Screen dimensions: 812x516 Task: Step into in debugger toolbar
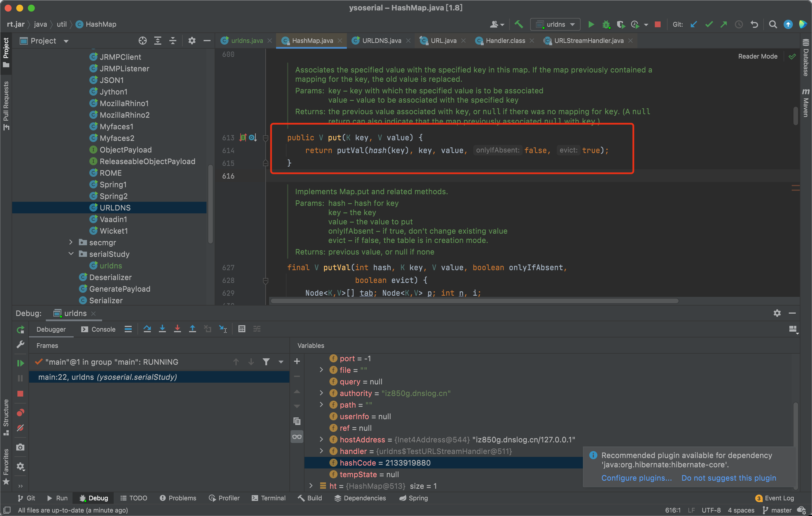pos(162,329)
